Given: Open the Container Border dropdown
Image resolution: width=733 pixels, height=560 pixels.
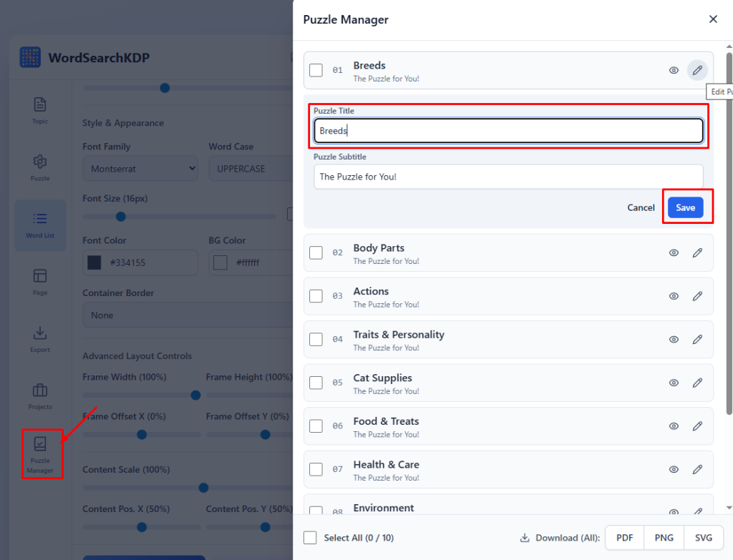Looking at the screenshot, I should click(188, 315).
